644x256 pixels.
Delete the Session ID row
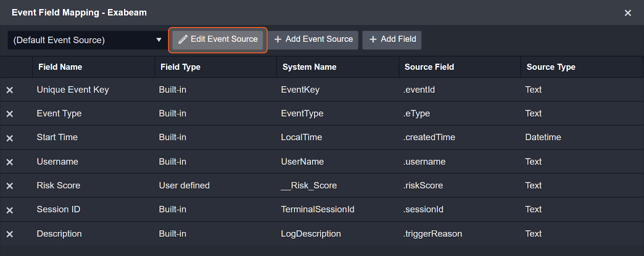10,210
